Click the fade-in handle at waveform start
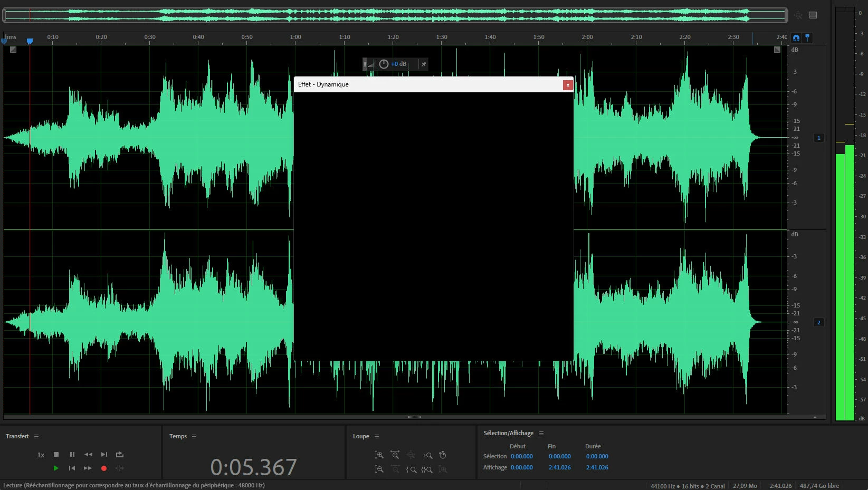The image size is (868, 490). [13, 50]
